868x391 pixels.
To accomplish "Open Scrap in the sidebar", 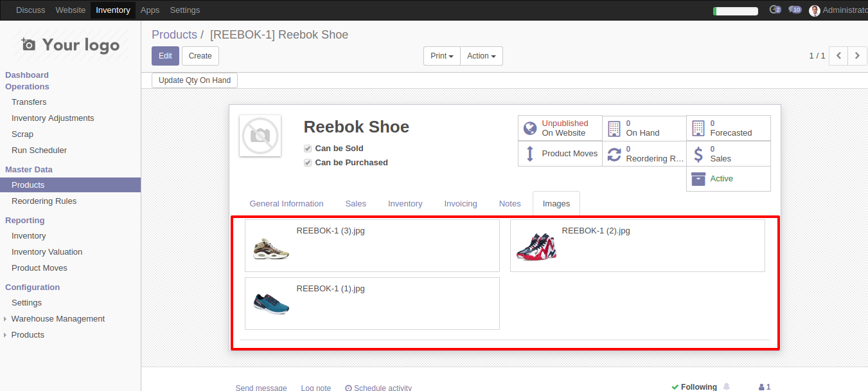I will click(22, 134).
